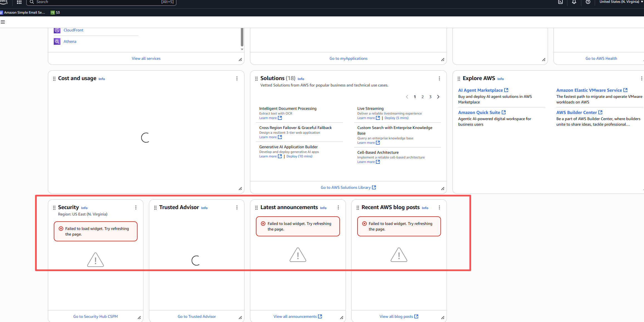Click the CloudShell terminal icon
644x322 pixels.
coord(560,2)
